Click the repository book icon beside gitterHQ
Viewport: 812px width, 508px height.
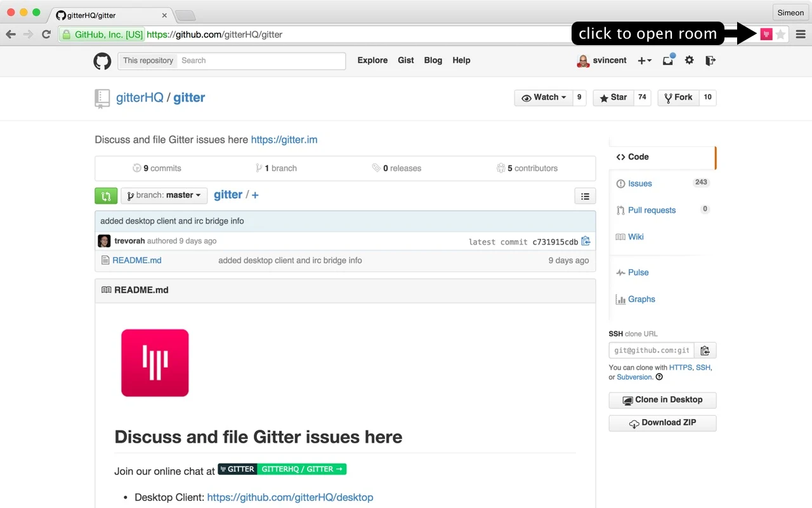pos(102,98)
